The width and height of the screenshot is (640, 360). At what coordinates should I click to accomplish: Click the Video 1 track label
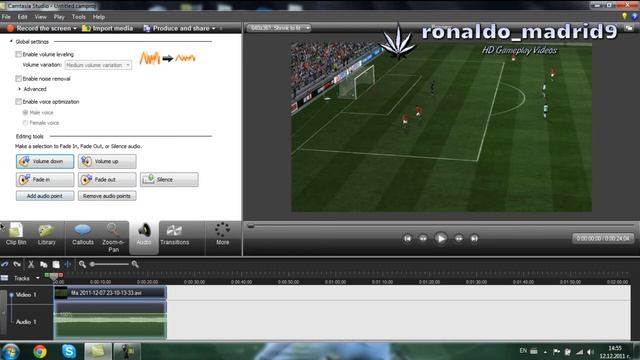[x=26, y=294]
